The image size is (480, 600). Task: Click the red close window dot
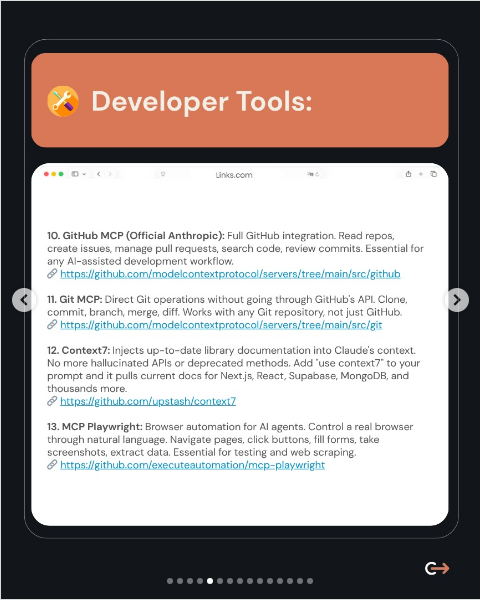click(46, 174)
